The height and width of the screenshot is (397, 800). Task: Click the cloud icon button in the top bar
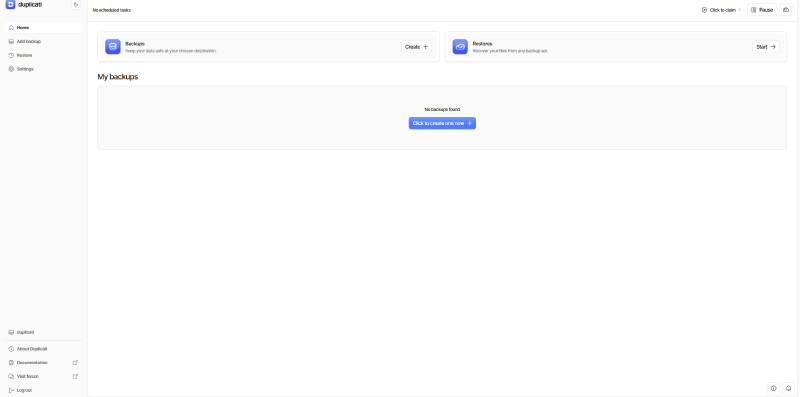(786, 10)
